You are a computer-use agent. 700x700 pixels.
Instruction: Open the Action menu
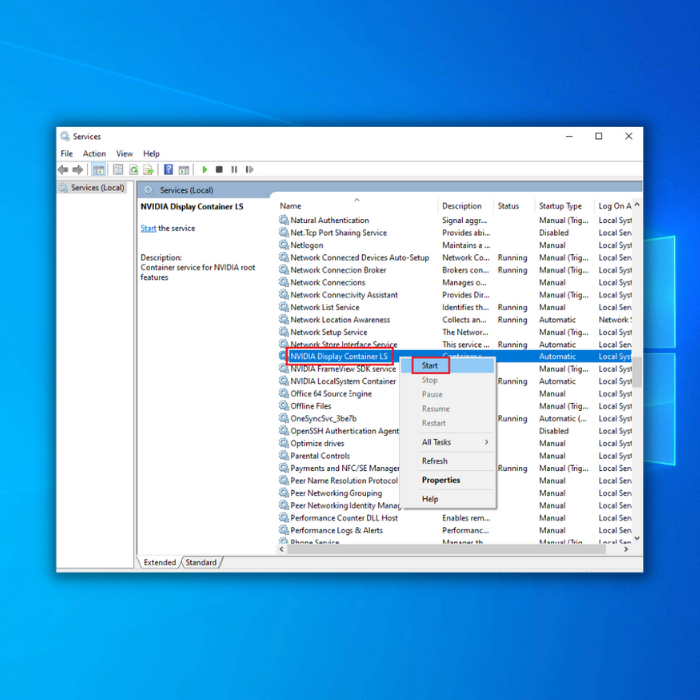point(94,154)
